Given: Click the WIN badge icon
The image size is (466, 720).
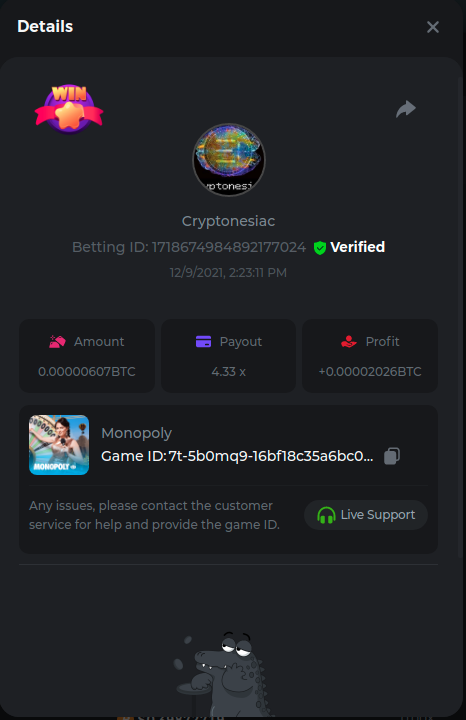Looking at the screenshot, I should [69, 109].
